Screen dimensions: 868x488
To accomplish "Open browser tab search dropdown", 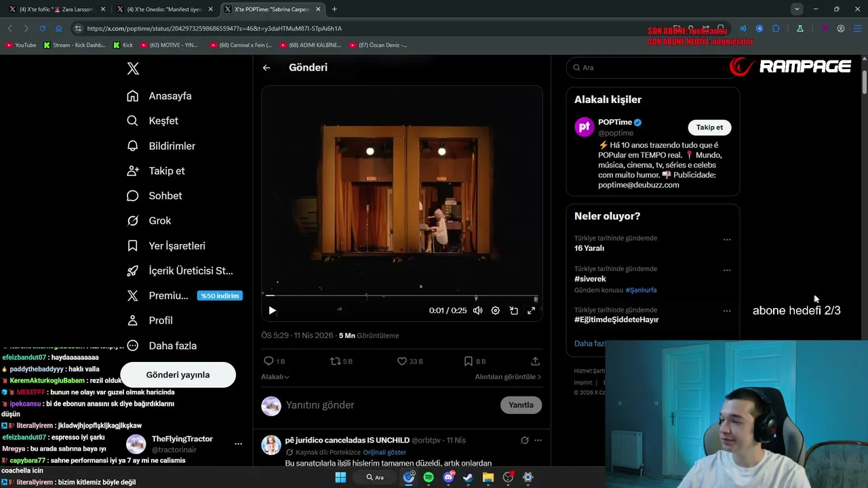I will pos(797,9).
